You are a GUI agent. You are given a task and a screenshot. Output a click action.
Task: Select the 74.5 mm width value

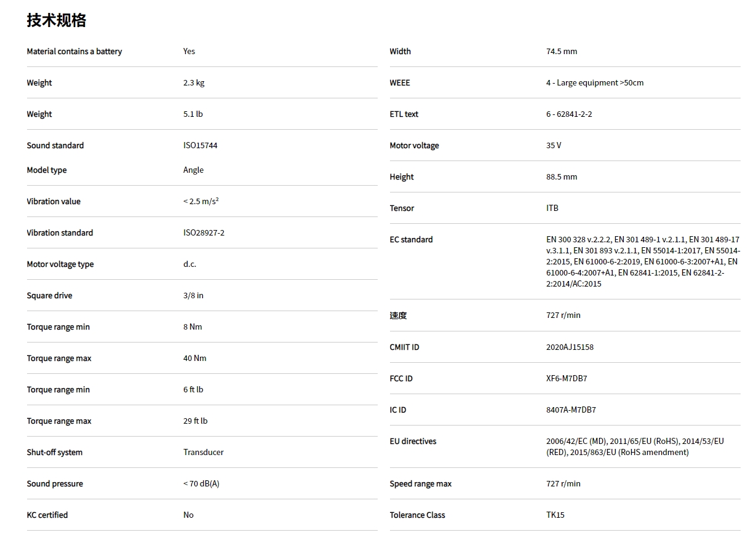coord(562,52)
